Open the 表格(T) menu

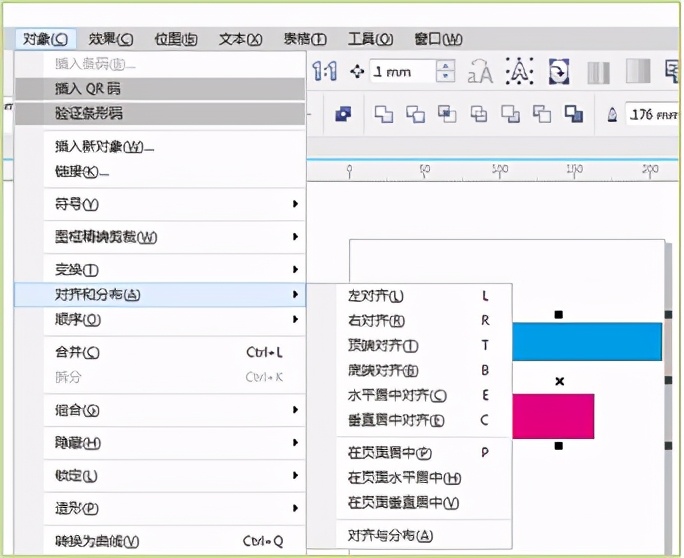(305, 39)
